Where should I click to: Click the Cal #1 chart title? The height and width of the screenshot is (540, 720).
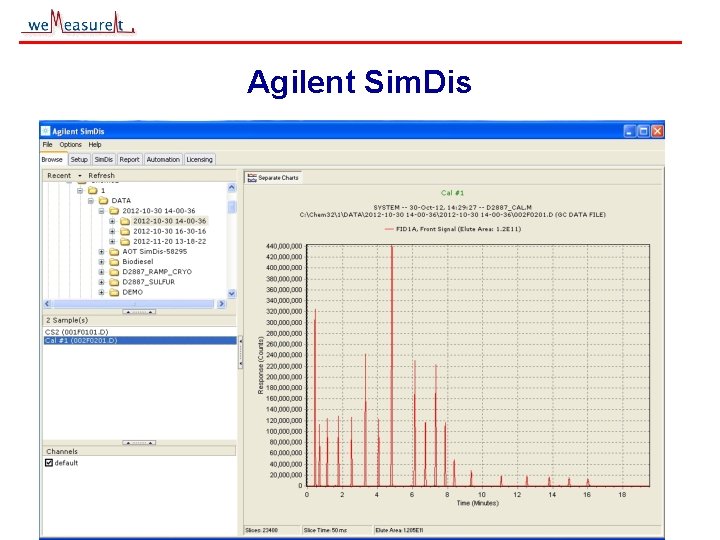click(452, 193)
